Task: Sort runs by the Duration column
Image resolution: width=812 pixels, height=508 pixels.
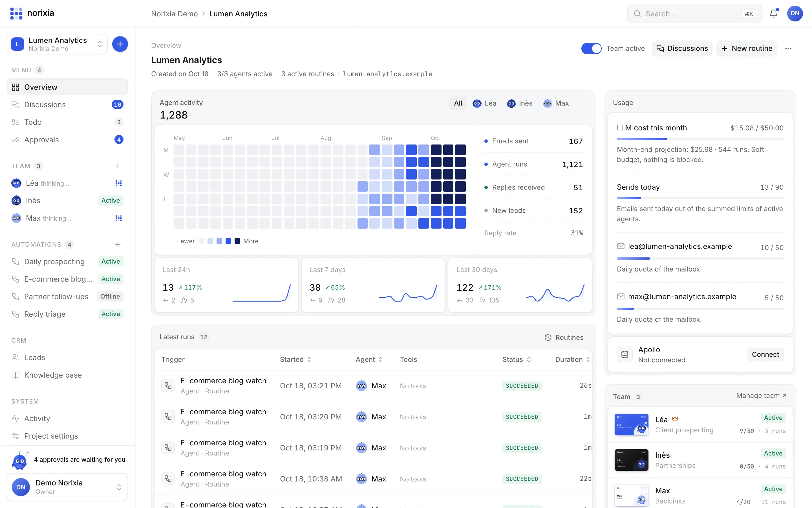Action: pyautogui.click(x=573, y=360)
